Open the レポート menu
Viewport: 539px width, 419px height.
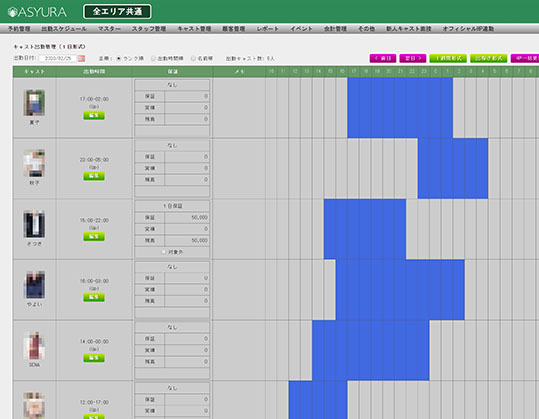(267, 29)
